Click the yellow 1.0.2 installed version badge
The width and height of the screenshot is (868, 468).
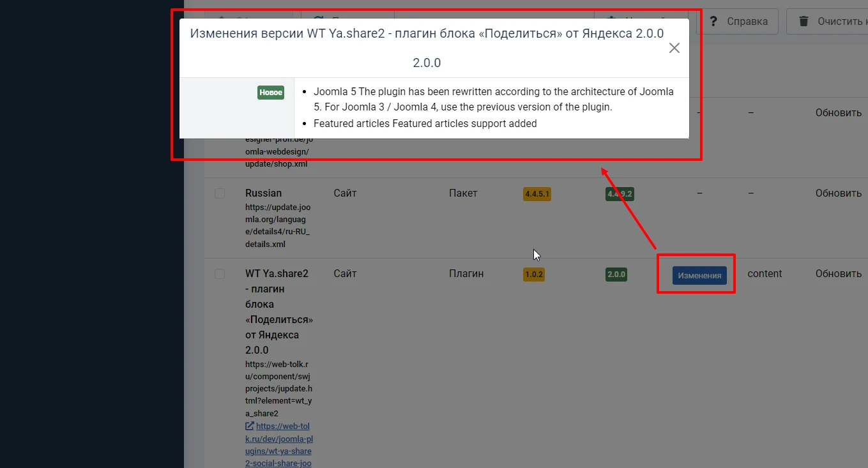[533, 275]
